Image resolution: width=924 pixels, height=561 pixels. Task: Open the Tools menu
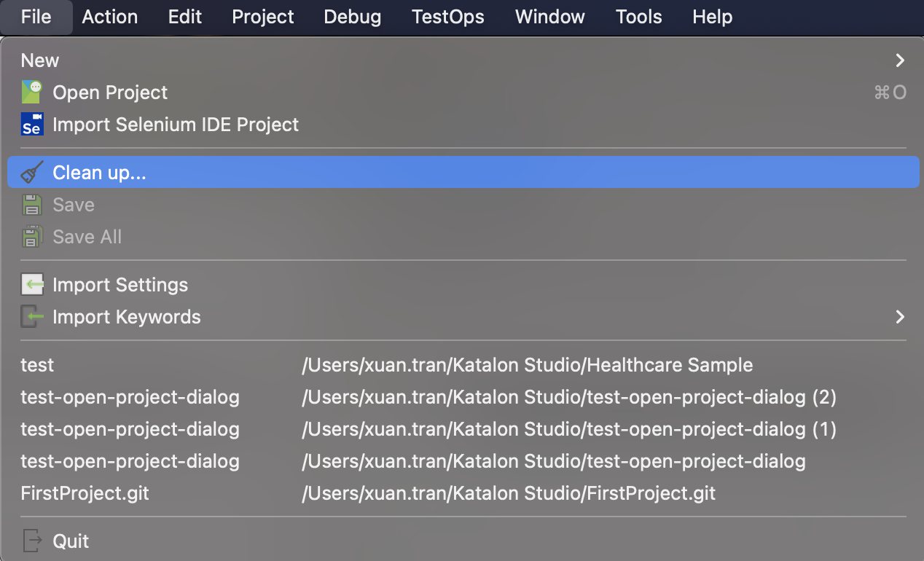638,17
